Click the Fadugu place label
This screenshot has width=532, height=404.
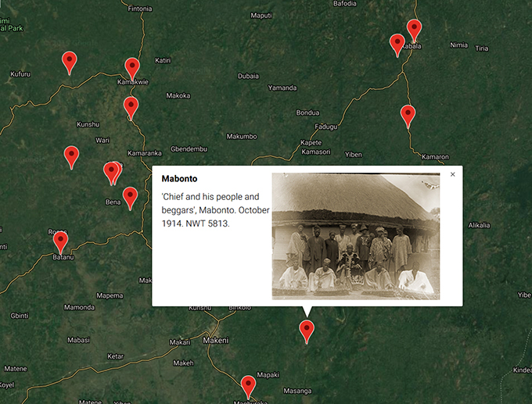click(x=325, y=127)
